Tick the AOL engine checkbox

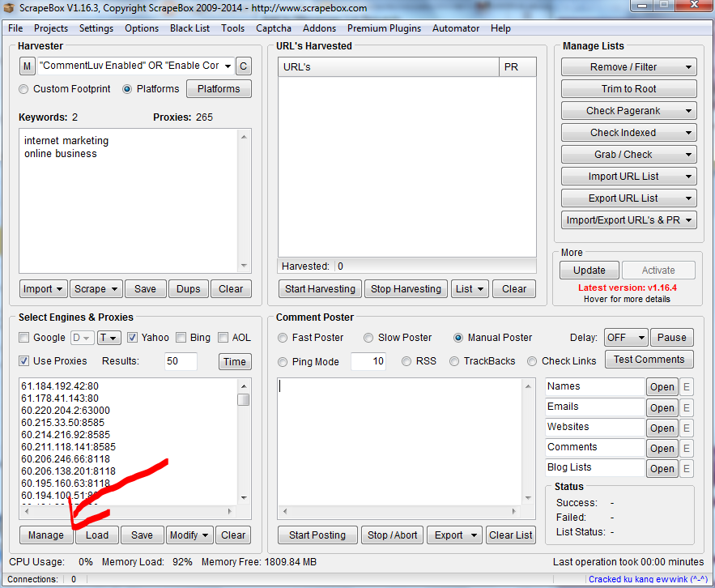pyautogui.click(x=223, y=338)
